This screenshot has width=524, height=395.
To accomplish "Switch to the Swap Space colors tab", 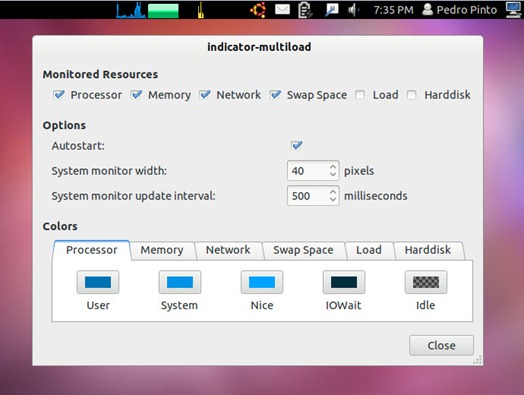I will (303, 250).
